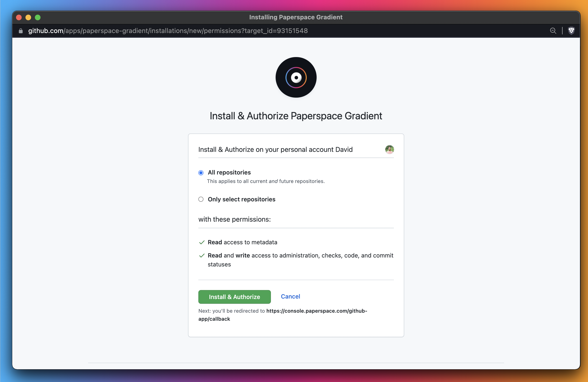Select the All repositories radio button
The height and width of the screenshot is (382, 588).
pos(201,173)
